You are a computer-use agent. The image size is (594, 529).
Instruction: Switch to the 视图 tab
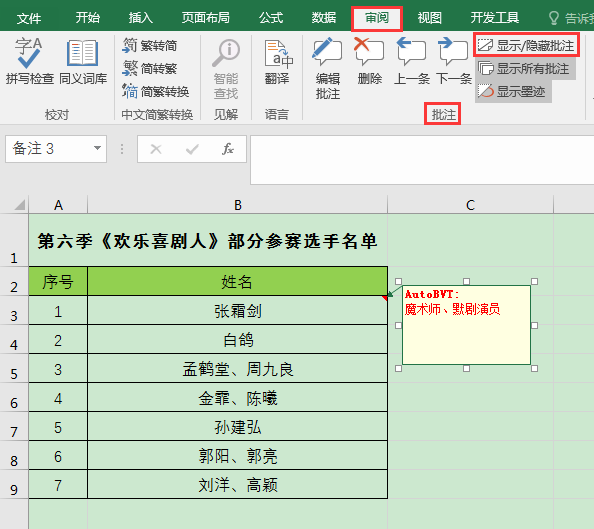[430, 18]
